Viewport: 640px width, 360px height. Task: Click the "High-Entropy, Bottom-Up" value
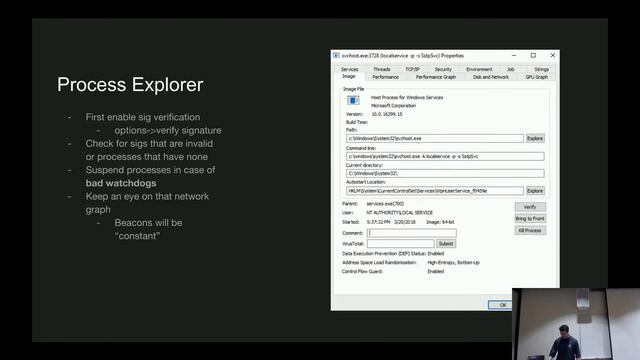point(453,262)
